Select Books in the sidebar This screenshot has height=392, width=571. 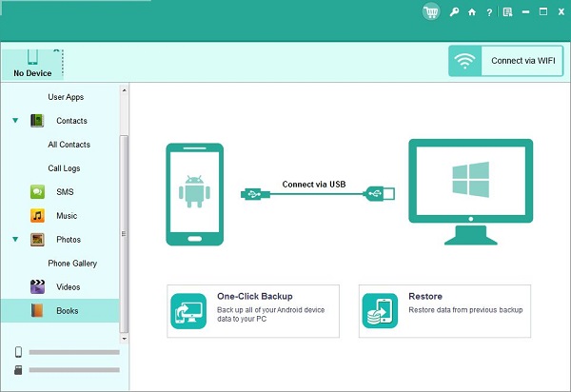(67, 310)
